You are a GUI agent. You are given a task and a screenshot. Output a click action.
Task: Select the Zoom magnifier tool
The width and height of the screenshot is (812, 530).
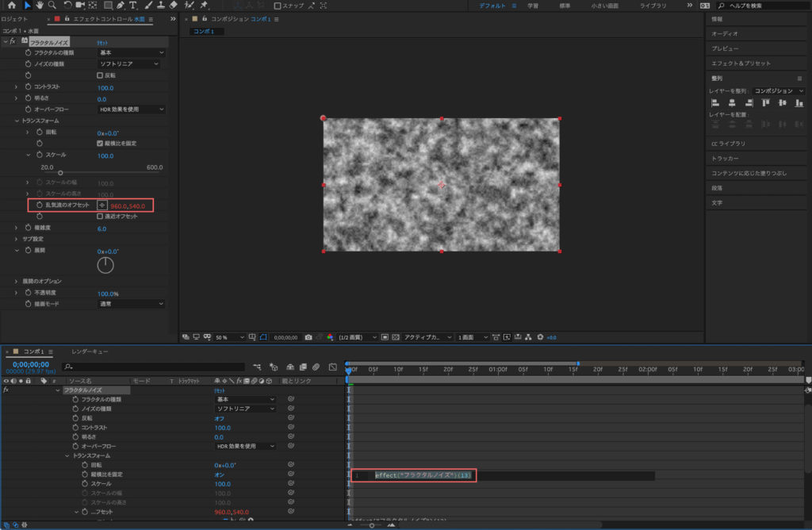click(x=52, y=6)
